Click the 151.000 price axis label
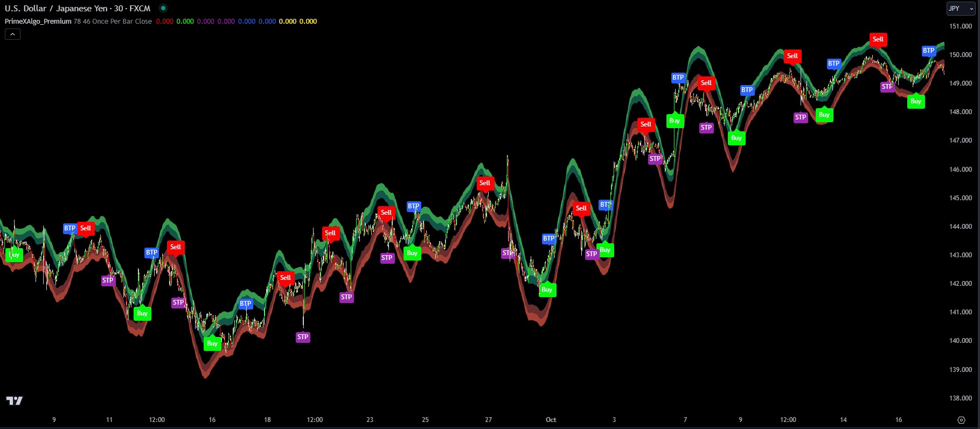The image size is (980, 429). (961, 26)
